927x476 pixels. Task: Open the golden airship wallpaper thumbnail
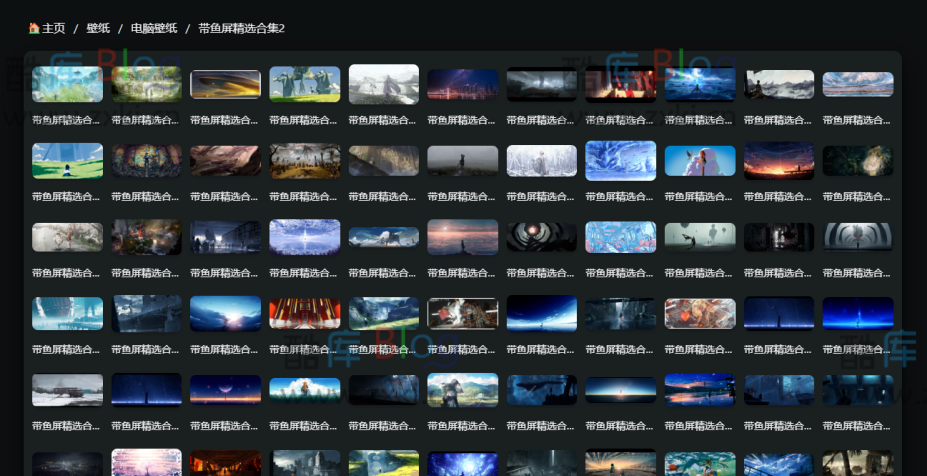click(225, 85)
